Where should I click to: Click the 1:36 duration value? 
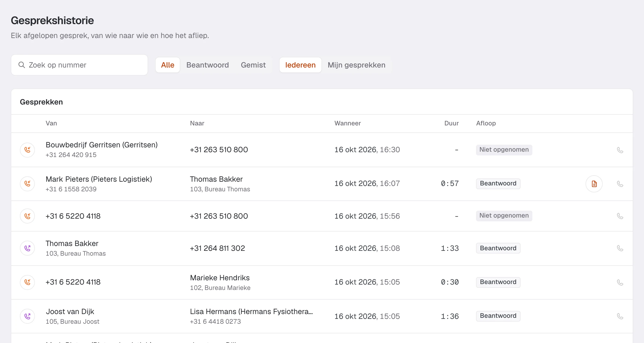point(450,316)
